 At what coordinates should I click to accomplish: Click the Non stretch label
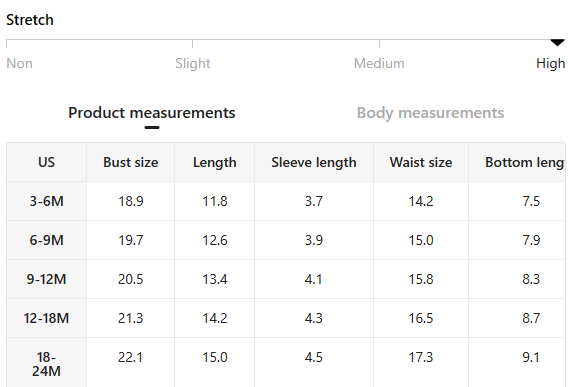(20, 64)
